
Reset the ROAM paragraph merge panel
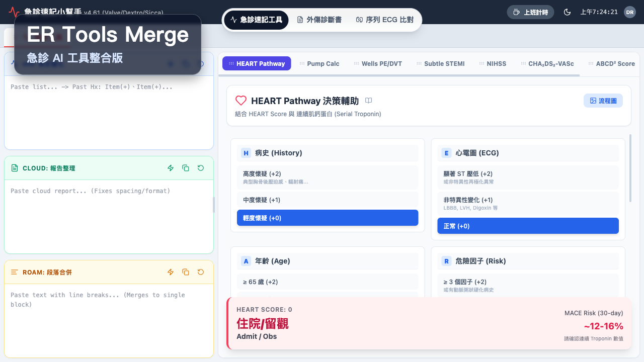pyautogui.click(x=200, y=272)
